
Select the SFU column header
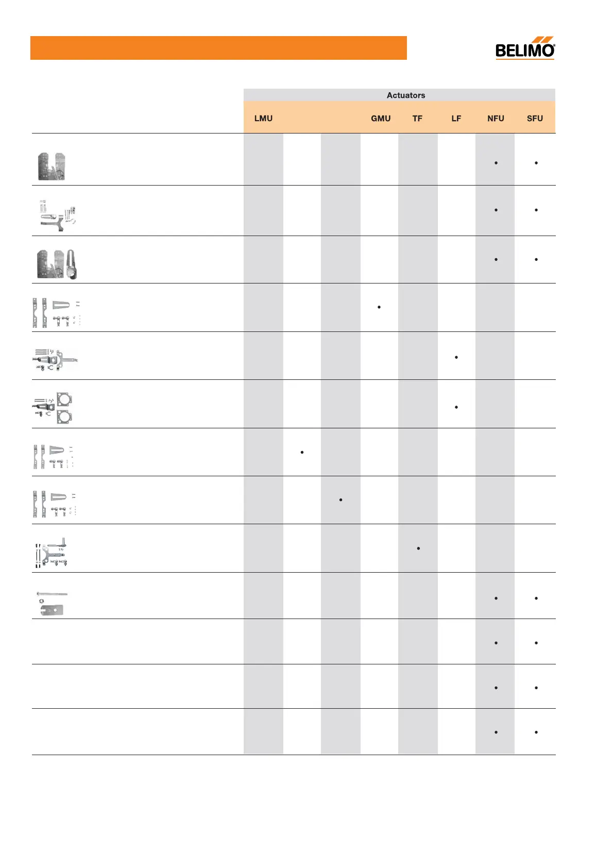pos(535,119)
